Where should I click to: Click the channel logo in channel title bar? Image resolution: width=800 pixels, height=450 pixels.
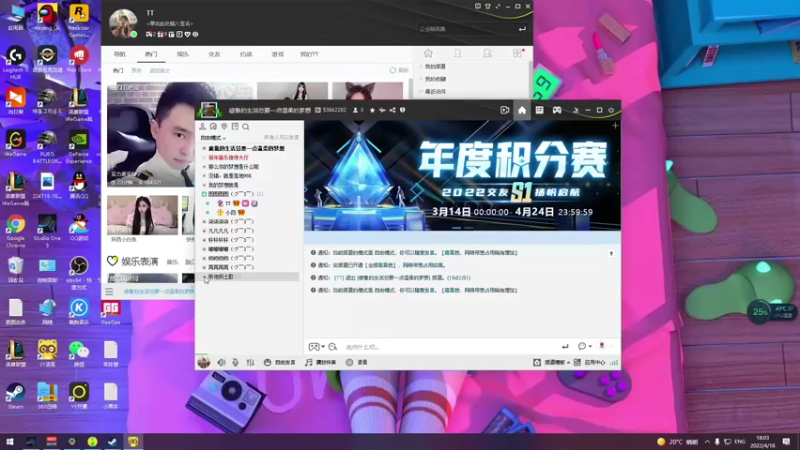coord(209,109)
